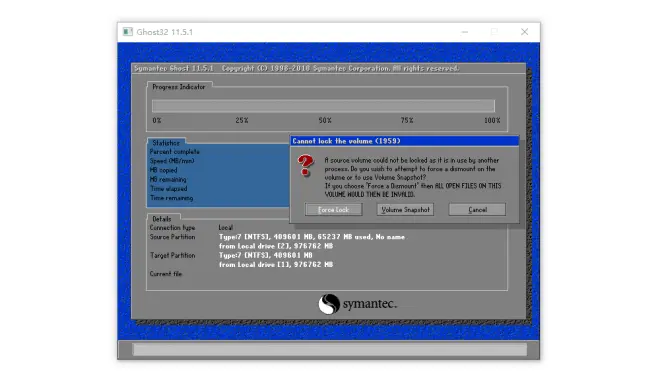The width and height of the screenshot is (660, 378).
Task: Click the 'Source Partition' label
Action: pos(172,237)
